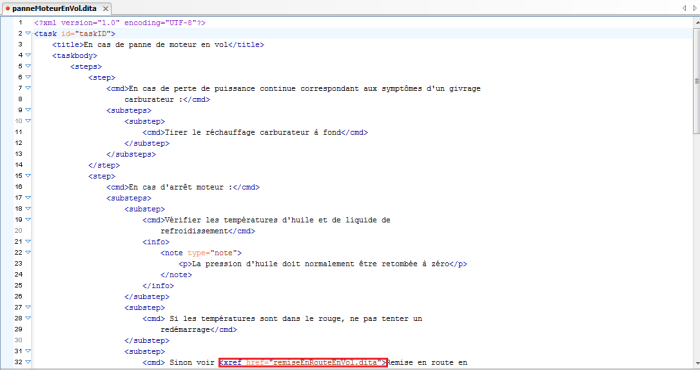Collapse the first step fold on line 6
Image resolution: width=700 pixels, height=370 pixels.
[x=28, y=77]
